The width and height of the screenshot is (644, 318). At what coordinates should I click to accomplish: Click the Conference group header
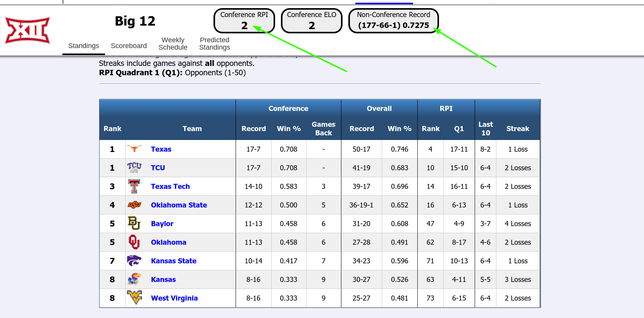(x=288, y=109)
